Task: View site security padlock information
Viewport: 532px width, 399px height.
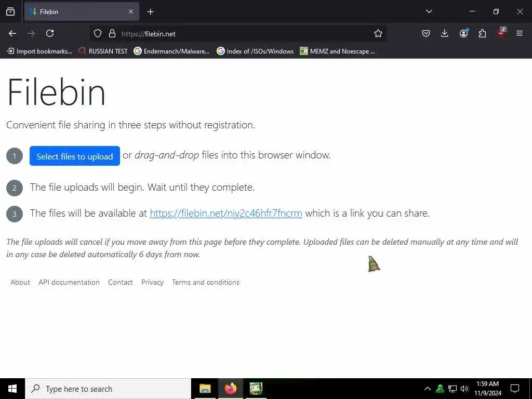Action: [112, 33]
